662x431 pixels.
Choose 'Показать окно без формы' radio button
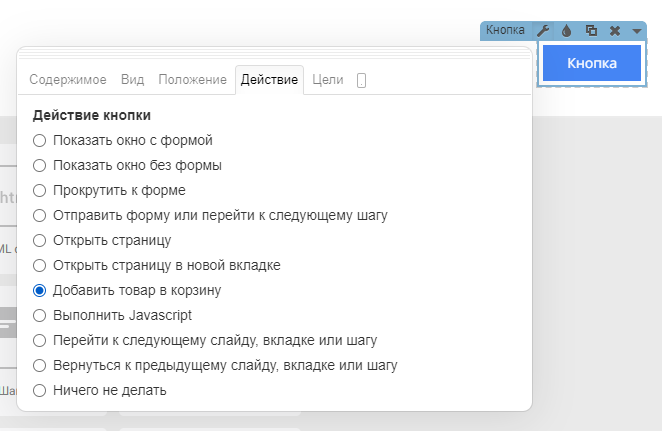(x=39, y=165)
